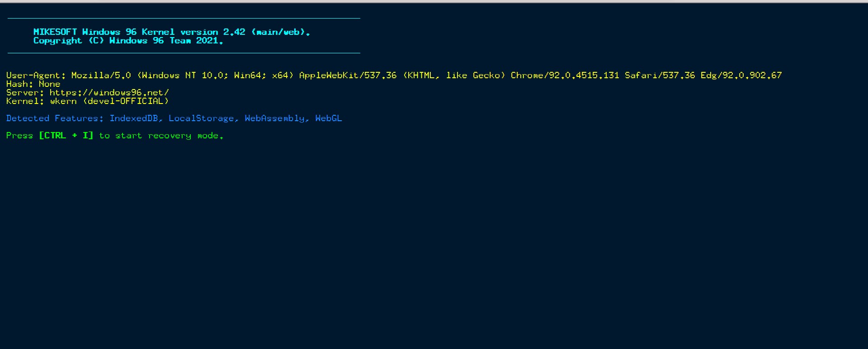868x349 pixels.
Task: Click the MIKESOFT word in the header
Action: click(x=55, y=32)
